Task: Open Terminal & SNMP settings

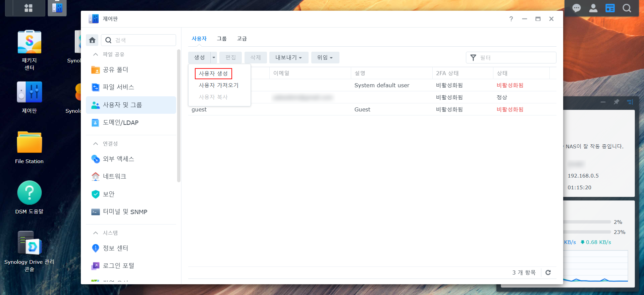Action: click(x=131, y=212)
